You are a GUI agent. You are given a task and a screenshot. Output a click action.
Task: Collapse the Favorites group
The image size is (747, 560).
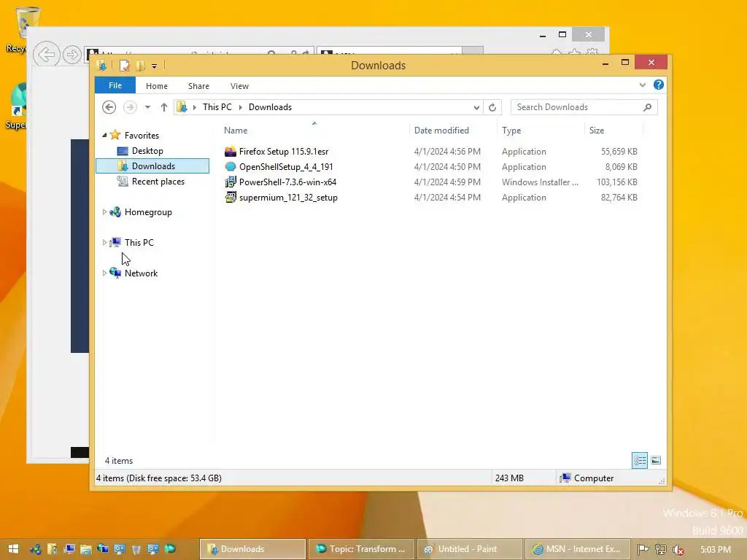104,135
